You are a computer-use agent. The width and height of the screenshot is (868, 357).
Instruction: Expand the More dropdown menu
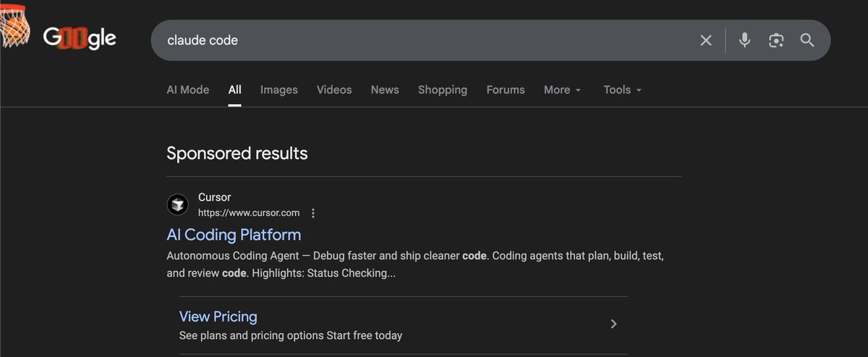pyautogui.click(x=563, y=90)
